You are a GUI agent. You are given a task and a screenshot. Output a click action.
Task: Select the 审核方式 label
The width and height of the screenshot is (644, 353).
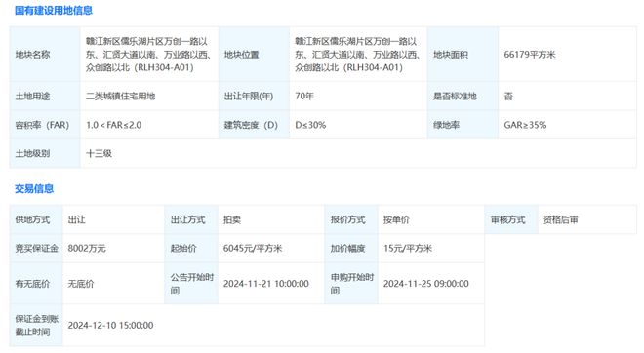point(508,220)
